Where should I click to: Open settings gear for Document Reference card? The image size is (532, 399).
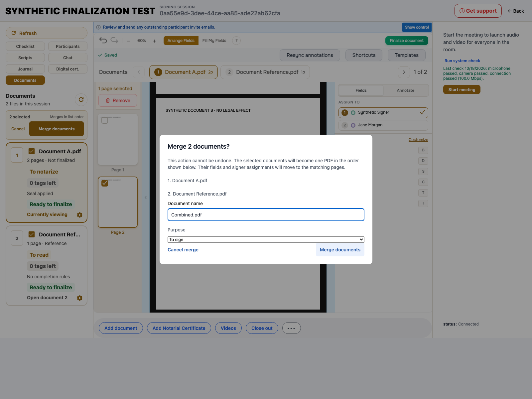pos(80,298)
